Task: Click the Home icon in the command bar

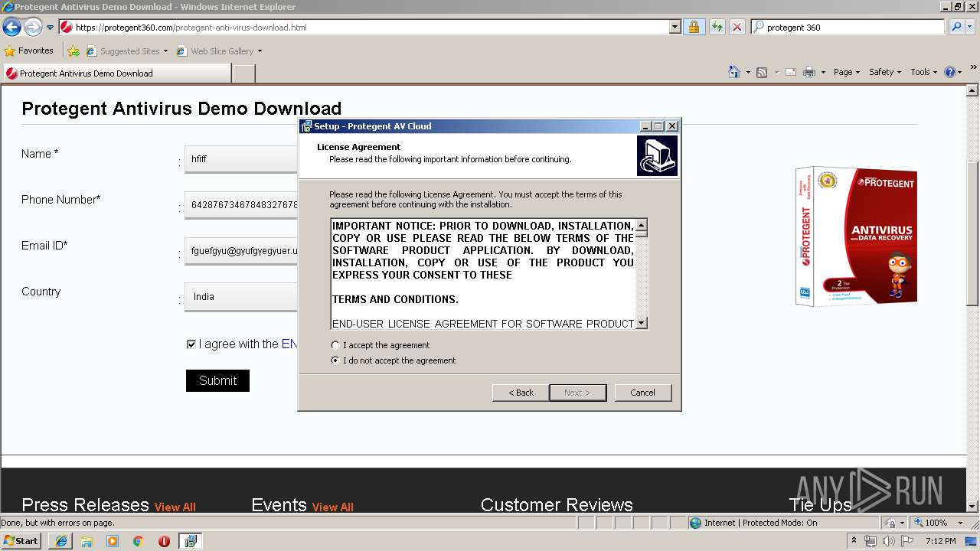Action: (x=733, y=72)
